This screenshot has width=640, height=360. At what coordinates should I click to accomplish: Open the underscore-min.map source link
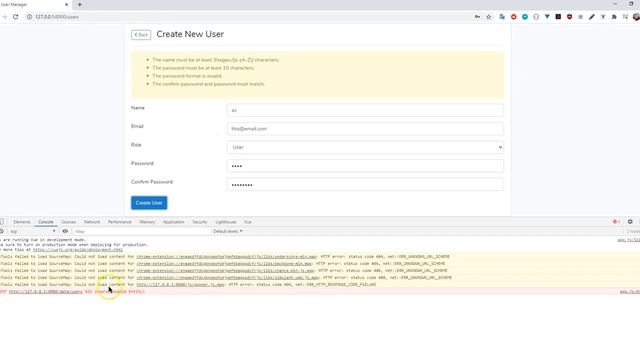[x=226, y=256]
